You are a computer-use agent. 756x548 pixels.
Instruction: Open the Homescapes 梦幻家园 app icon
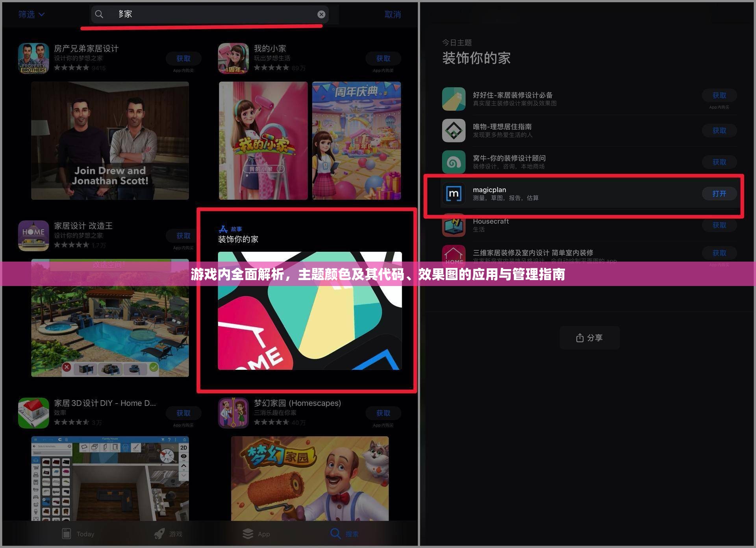coord(233,413)
